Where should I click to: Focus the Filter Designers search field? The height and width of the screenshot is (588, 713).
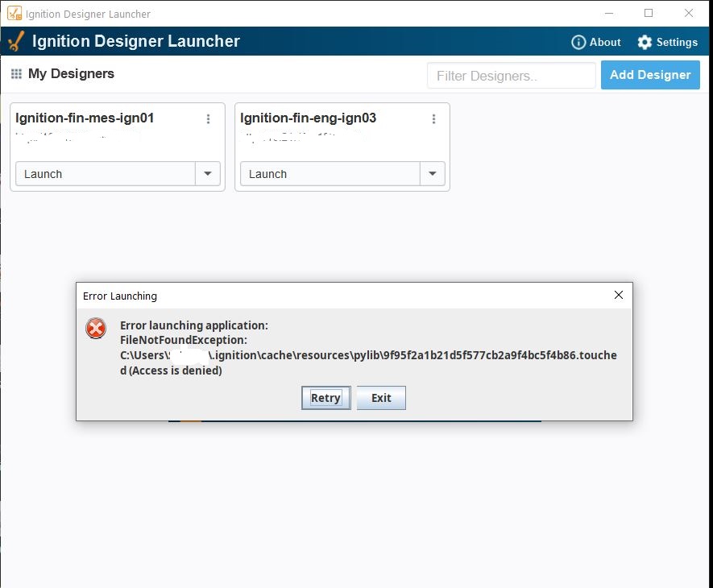click(511, 76)
